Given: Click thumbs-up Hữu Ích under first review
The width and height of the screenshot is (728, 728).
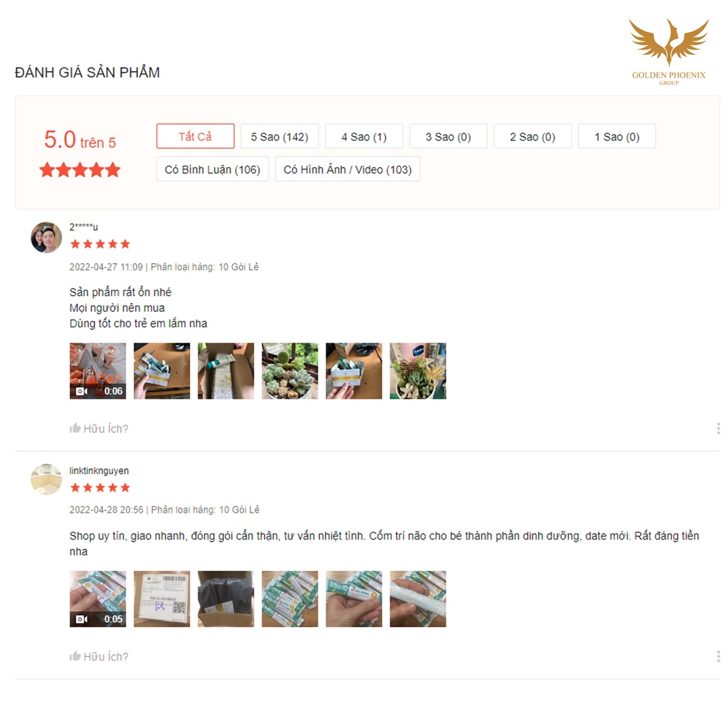Looking at the screenshot, I should pos(99,428).
